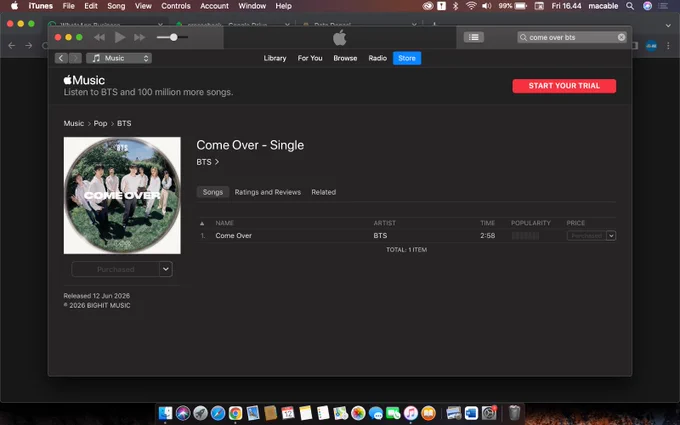Open iTunes from the Dock
Viewport: 680px width, 425px height.
point(410,413)
